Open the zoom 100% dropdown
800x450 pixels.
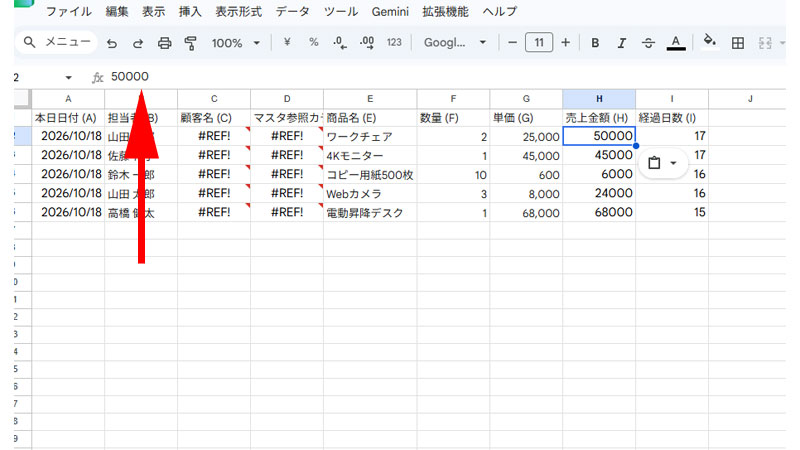(x=236, y=43)
